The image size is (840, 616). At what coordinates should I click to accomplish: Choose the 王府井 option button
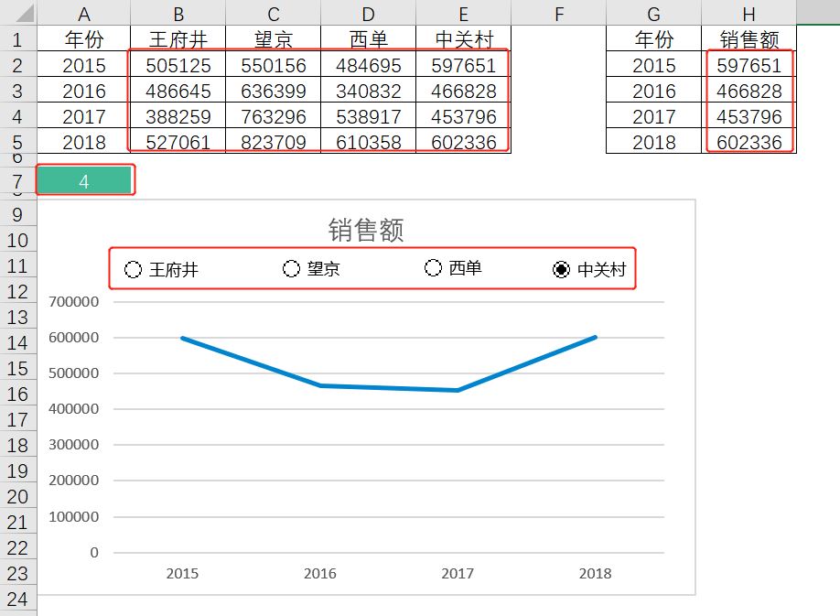click(x=134, y=269)
